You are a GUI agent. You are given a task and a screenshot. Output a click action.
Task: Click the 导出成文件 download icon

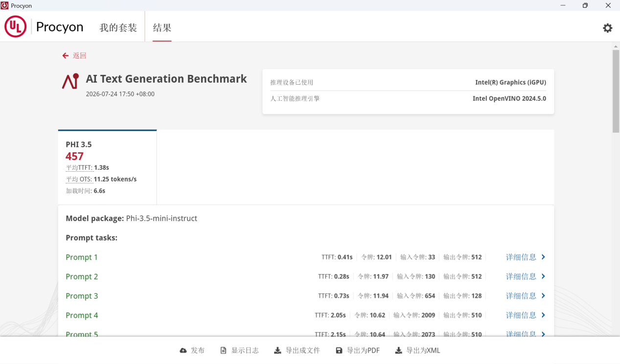point(277,350)
